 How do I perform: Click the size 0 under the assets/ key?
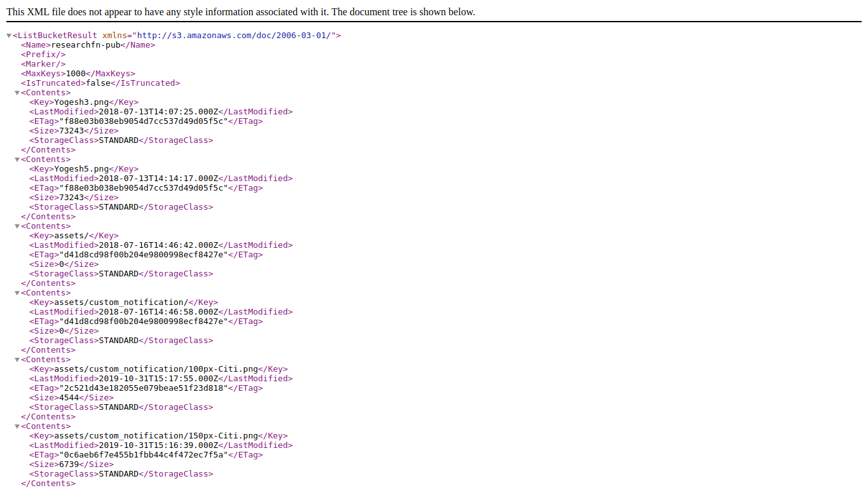(61, 264)
